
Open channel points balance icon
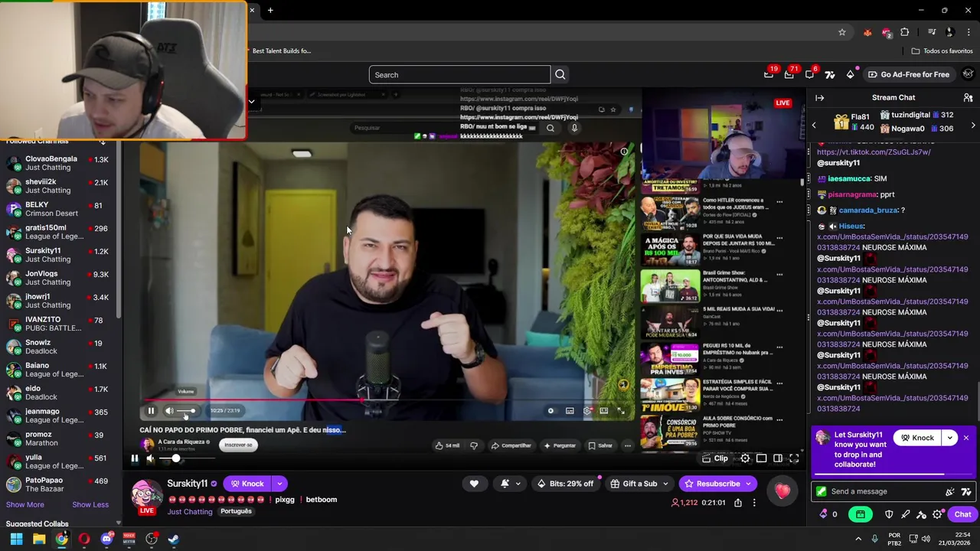coord(828,514)
